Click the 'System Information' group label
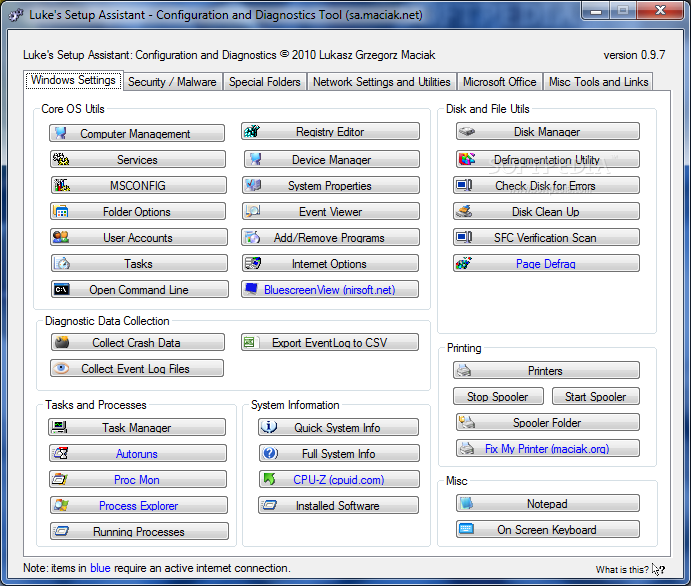This screenshot has width=691, height=586. click(x=295, y=405)
